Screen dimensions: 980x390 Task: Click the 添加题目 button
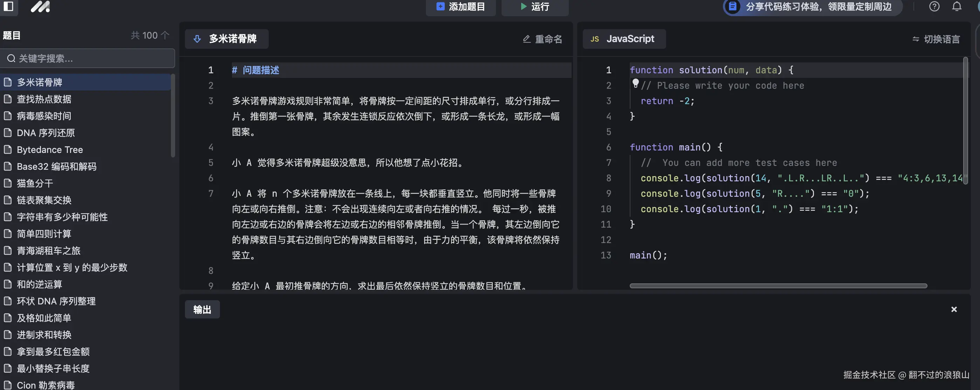tap(460, 7)
